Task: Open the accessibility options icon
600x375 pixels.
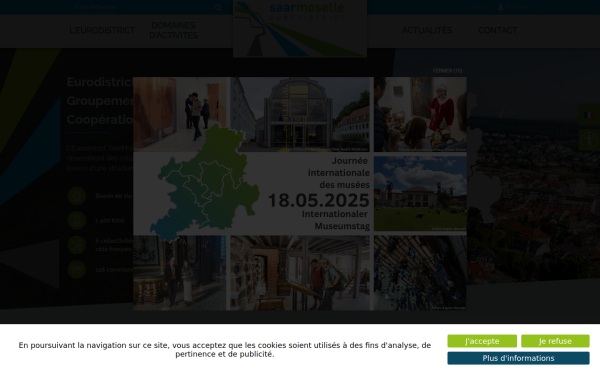Action: point(589,140)
